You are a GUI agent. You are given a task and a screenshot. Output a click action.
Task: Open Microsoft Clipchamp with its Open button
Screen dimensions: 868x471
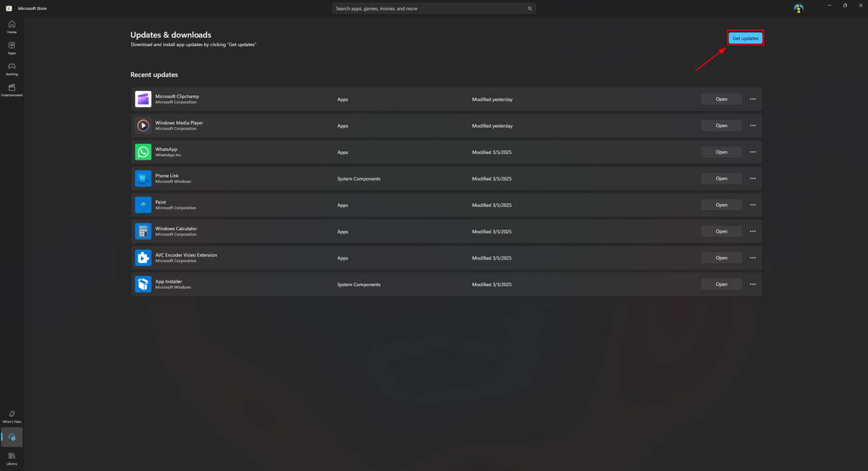click(722, 99)
